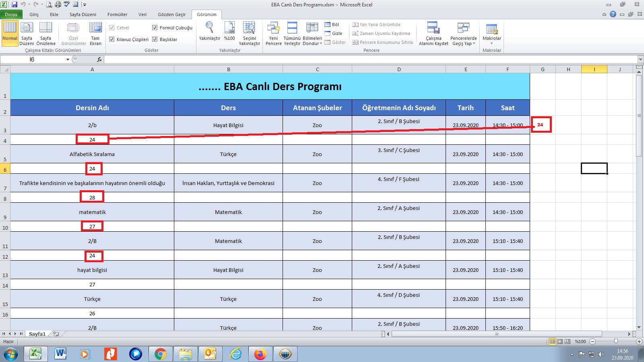Open Sayfa Önizleme page break preview
The width and height of the screenshot is (644, 362).
[x=46, y=33]
